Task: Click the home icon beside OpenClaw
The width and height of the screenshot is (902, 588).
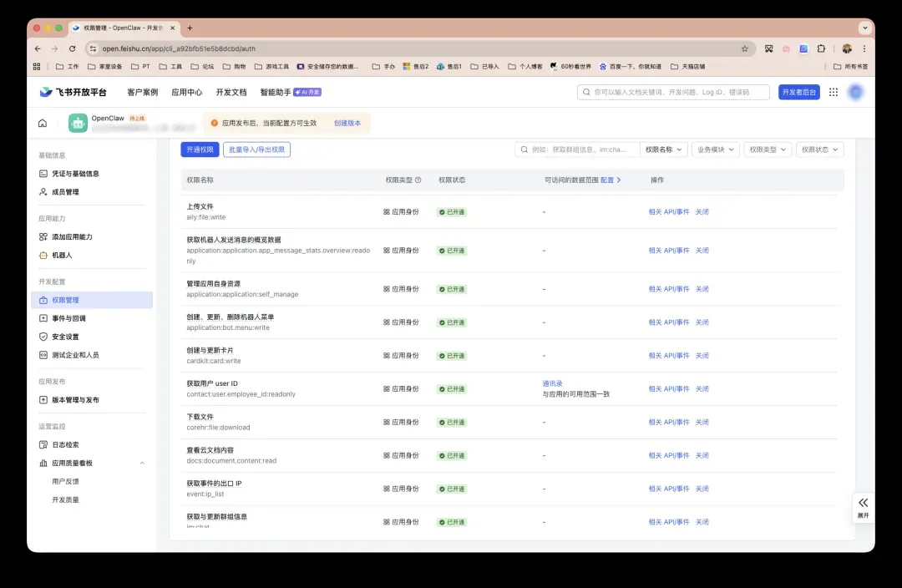Action: (43, 124)
